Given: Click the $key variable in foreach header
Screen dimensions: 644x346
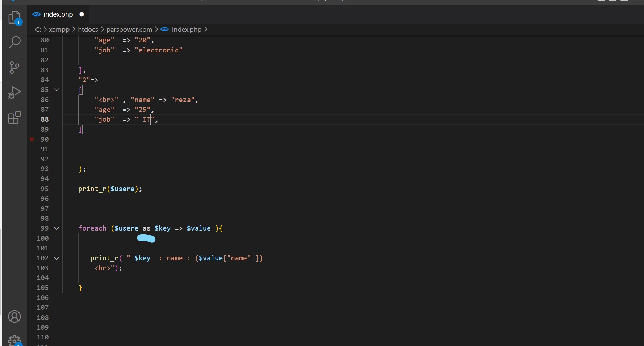Looking at the screenshot, I should coord(162,228).
